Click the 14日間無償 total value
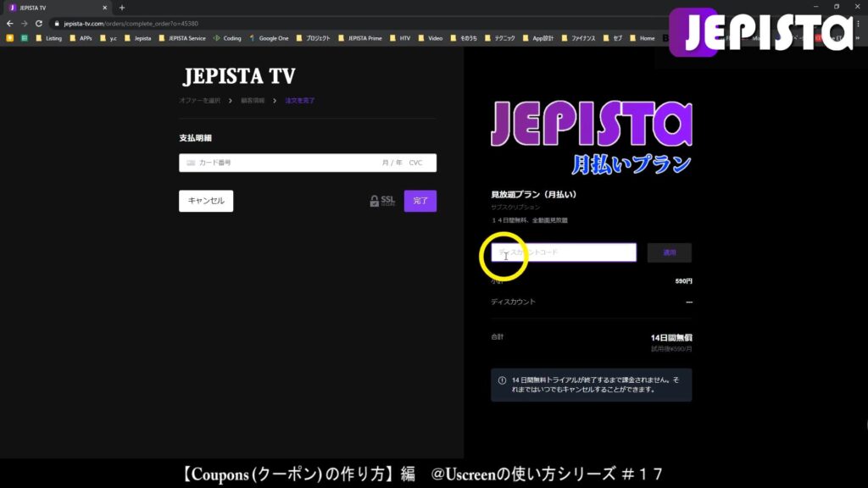868x488 pixels. tap(671, 337)
